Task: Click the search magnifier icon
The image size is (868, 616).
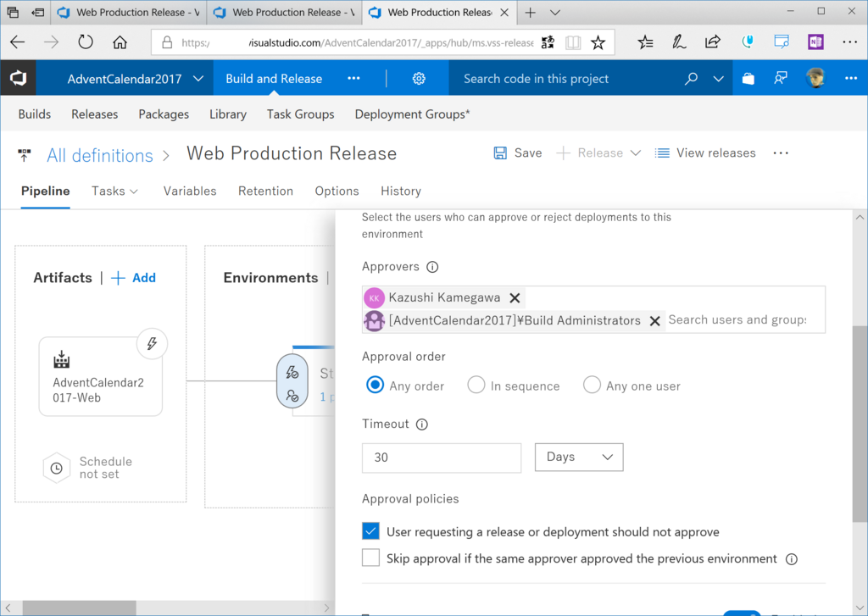Action: click(691, 79)
